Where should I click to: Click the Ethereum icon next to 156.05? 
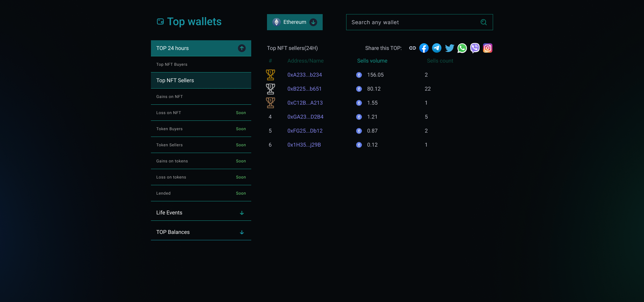tap(359, 75)
